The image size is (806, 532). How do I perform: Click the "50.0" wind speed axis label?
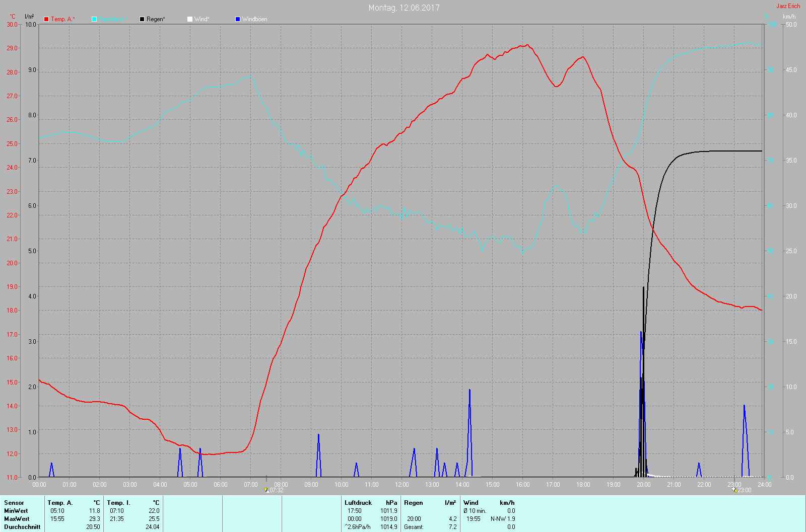point(791,24)
